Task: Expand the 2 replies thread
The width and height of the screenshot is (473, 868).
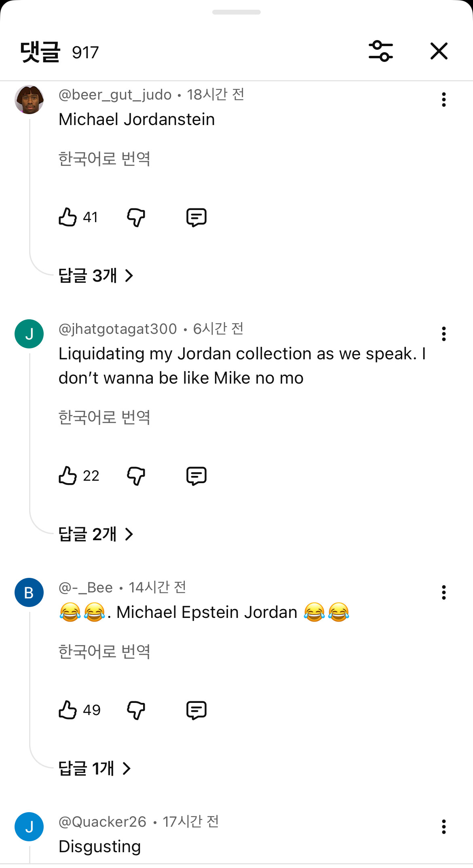Action: pyautogui.click(x=96, y=534)
